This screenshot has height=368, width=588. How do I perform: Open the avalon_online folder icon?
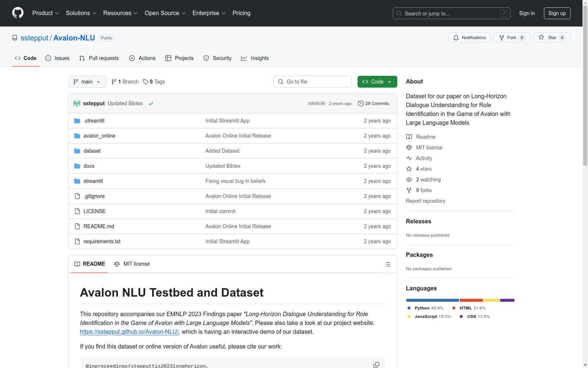pyautogui.click(x=77, y=136)
